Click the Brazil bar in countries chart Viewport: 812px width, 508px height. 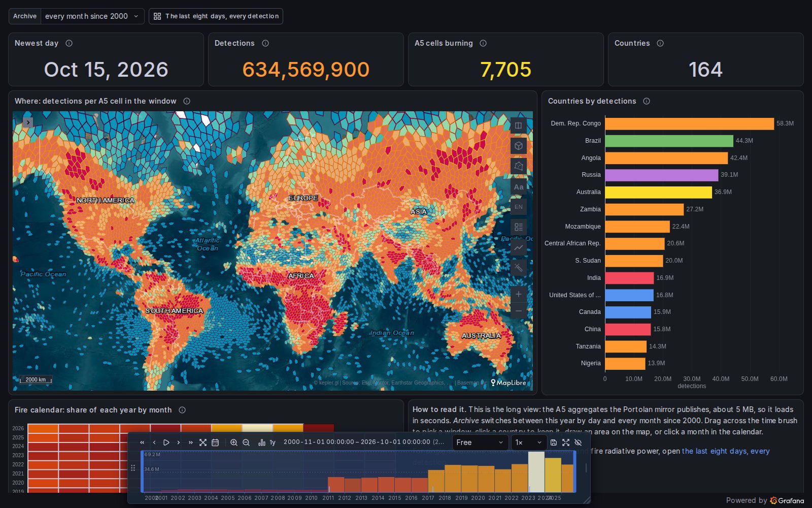(x=669, y=141)
